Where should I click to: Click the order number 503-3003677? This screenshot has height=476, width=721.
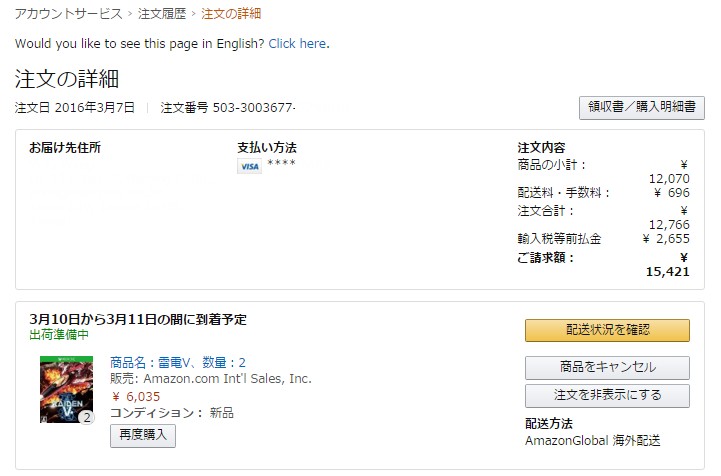point(253,107)
